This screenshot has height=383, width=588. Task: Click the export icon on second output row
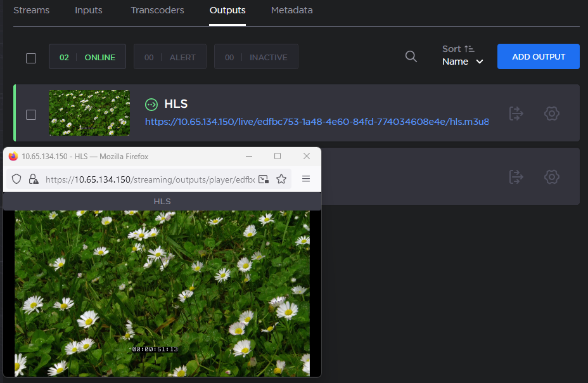pos(516,177)
